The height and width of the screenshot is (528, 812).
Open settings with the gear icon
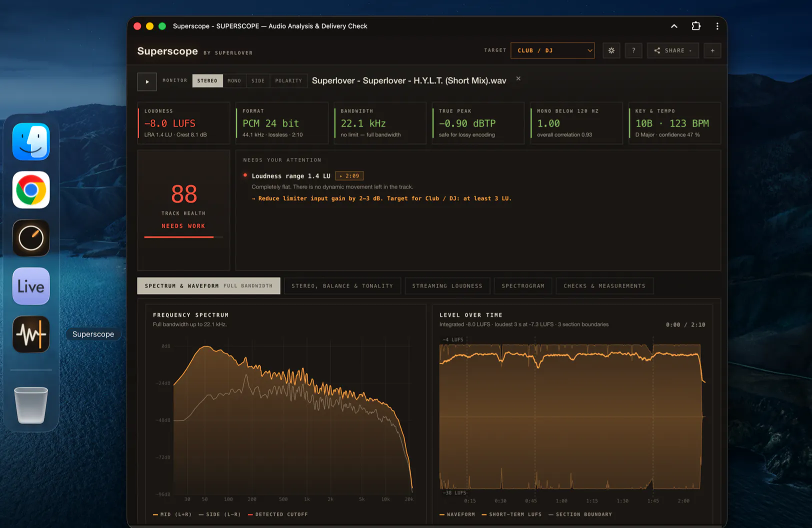(611, 50)
